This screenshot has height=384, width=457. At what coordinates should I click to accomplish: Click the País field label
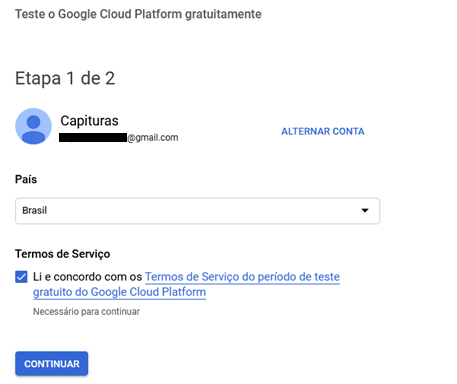[x=26, y=179]
